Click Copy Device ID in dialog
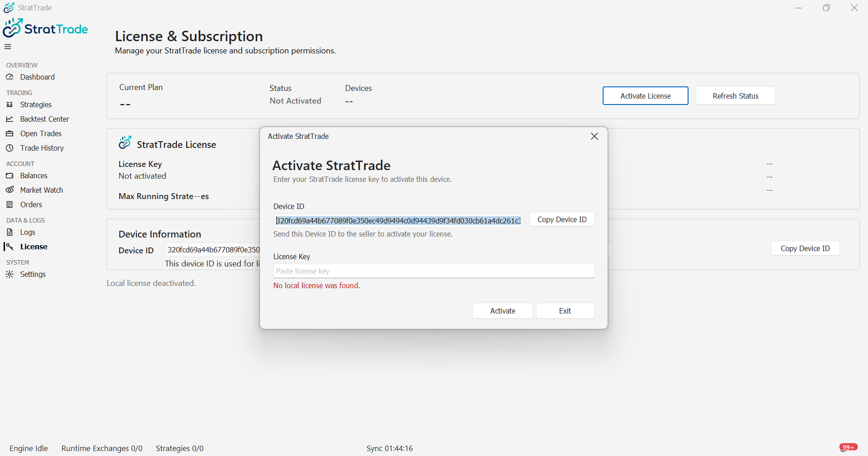Image resolution: width=868 pixels, height=456 pixels. [562, 219]
